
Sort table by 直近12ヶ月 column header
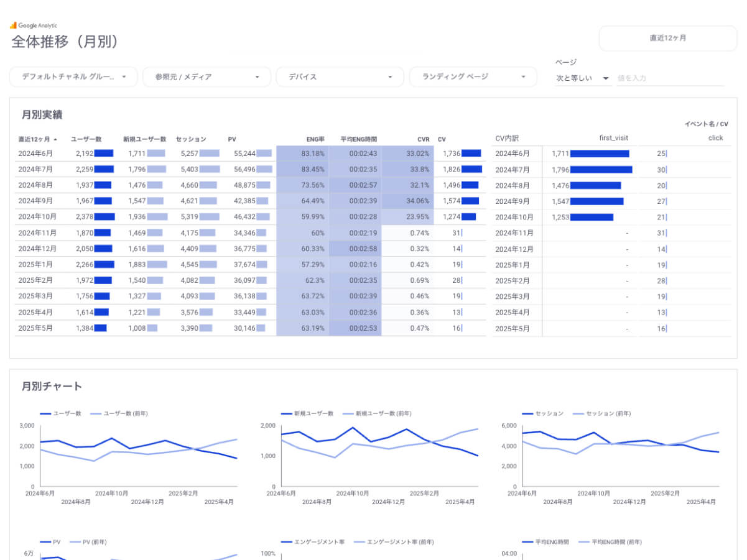click(x=38, y=139)
